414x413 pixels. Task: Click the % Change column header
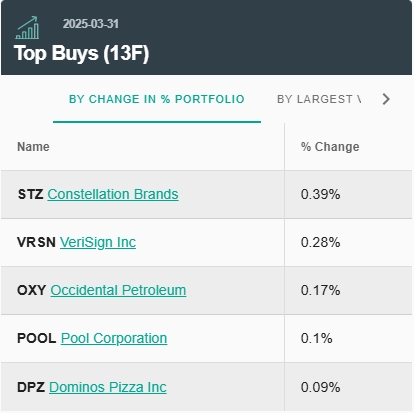pos(330,147)
